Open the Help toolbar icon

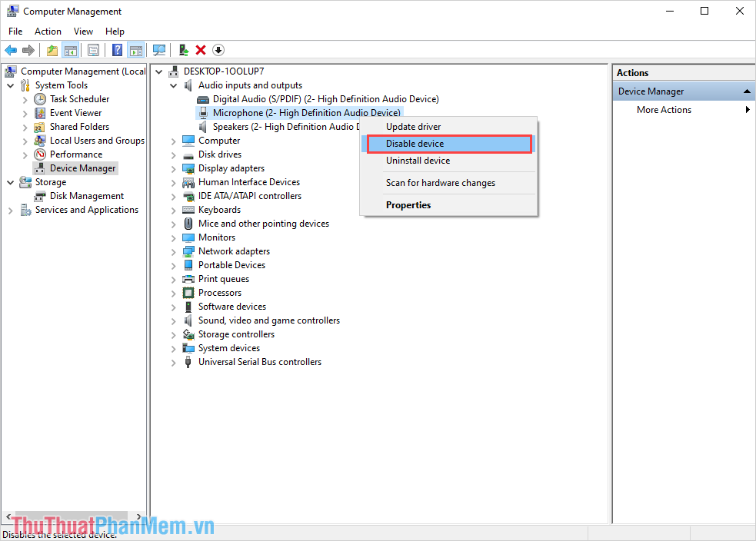pos(117,50)
